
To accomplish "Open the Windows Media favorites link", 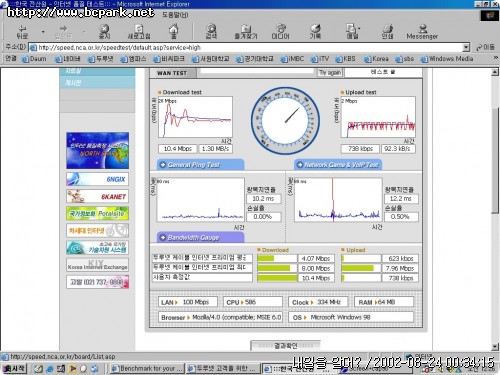I will [447, 59].
